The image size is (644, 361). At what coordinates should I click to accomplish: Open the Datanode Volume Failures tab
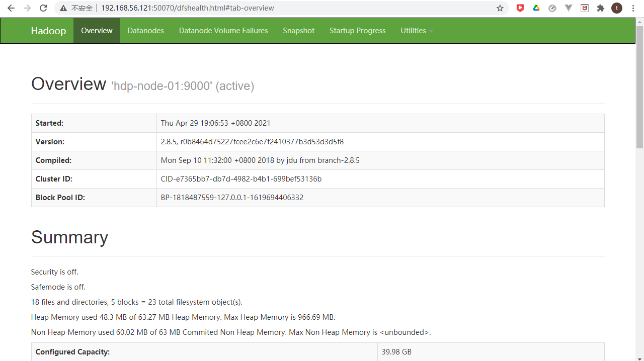[223, 31]
